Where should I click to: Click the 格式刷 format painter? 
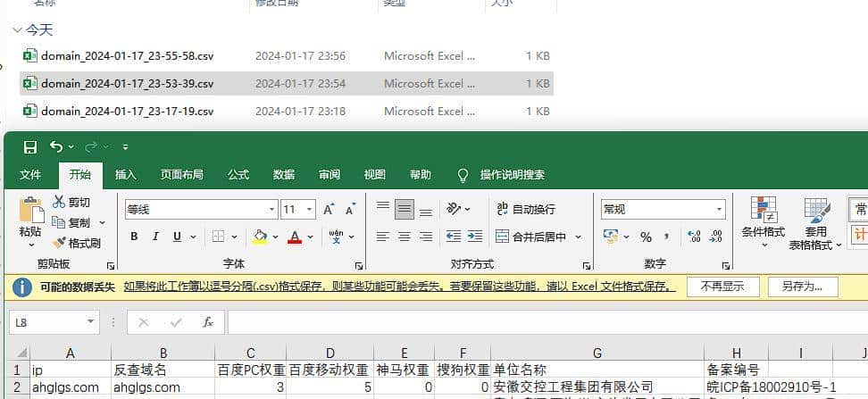tap(77, 243)
